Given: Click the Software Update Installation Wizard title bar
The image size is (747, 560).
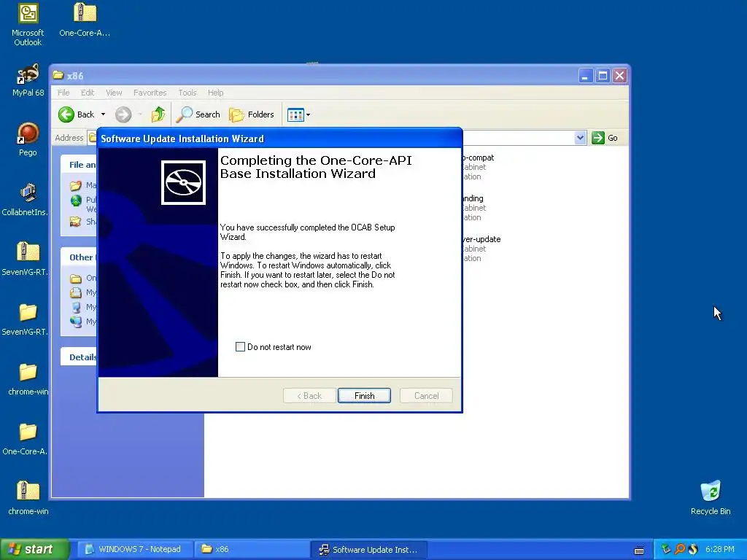Looking at the screenshot, I should pyautogui.click(x=279, y=139).
